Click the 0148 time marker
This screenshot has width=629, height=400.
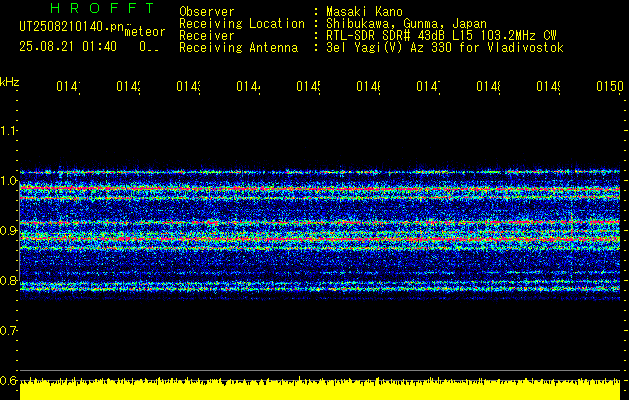[488, 86]
